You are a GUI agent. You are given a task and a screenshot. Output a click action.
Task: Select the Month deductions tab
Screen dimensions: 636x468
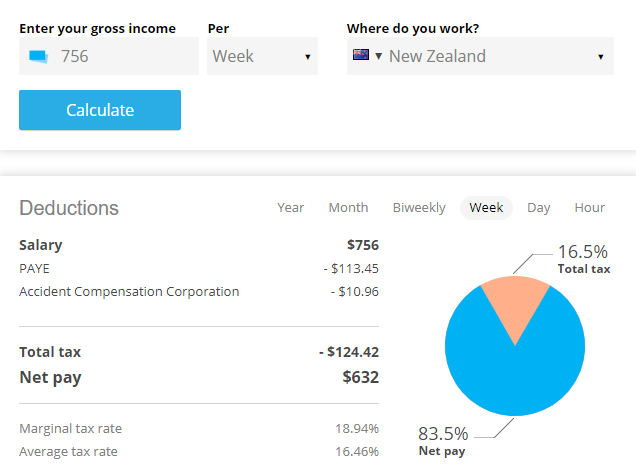pos(348,208)
